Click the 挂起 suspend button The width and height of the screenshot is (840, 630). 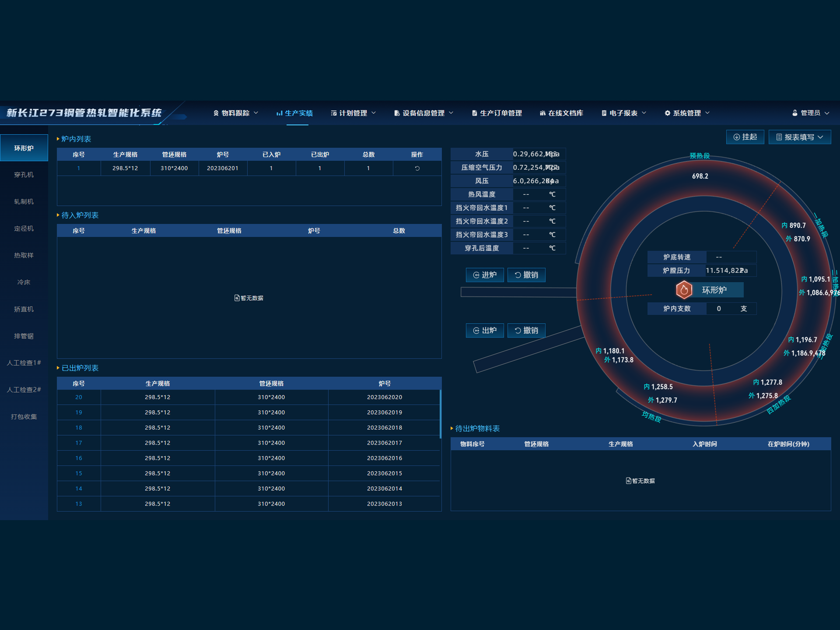[745, 137]
